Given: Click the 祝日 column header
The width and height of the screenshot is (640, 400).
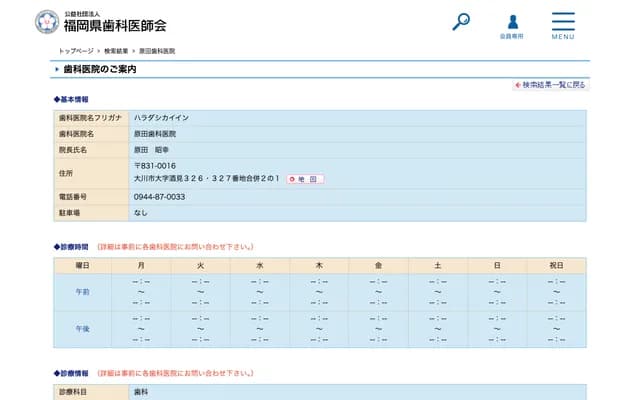Looking at the screenshot, I should coord(556,265).
